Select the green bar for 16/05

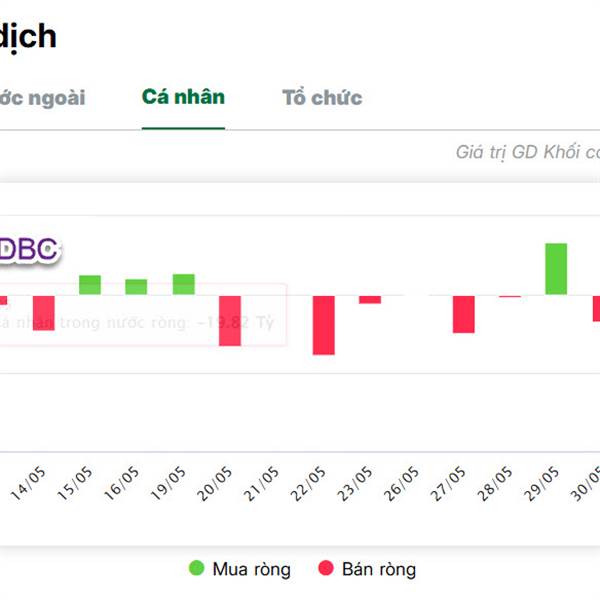point(136,287)
